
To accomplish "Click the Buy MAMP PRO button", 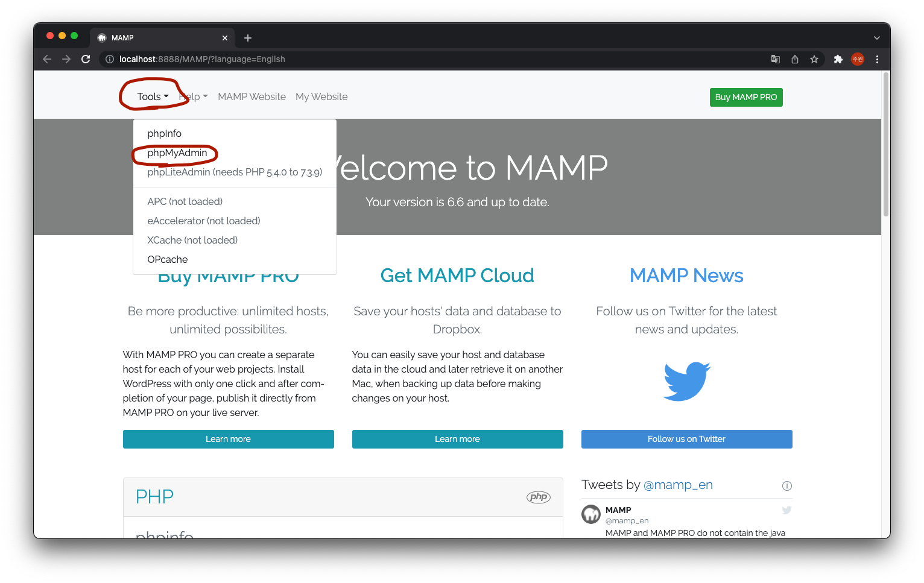I will [746, 97].
